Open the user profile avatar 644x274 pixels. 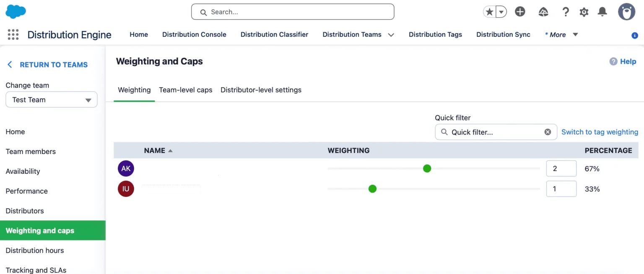click(x=627, y=12)
